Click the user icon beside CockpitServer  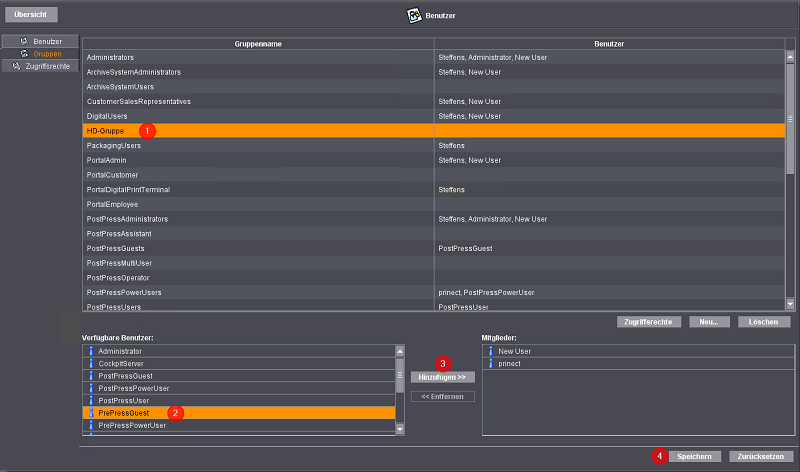click(x=91, y=364)
